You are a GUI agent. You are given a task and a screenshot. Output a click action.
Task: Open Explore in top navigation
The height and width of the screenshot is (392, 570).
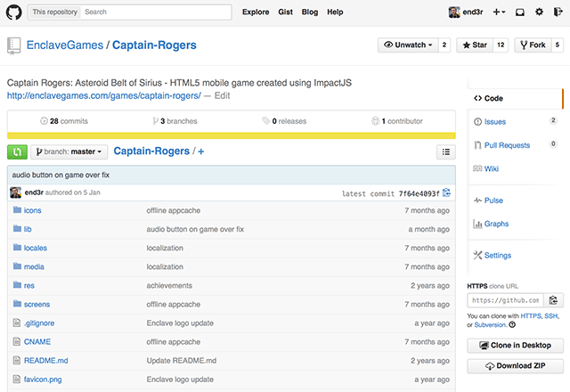pos(256,12)
